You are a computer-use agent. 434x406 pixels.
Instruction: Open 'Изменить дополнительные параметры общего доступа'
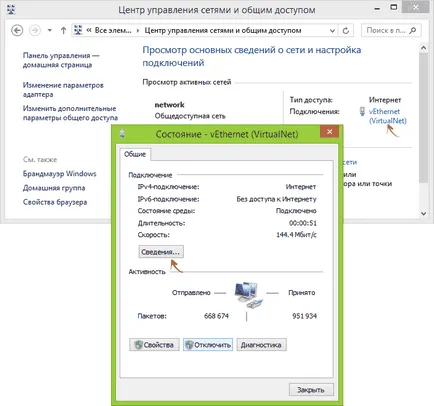click(70, 113)
